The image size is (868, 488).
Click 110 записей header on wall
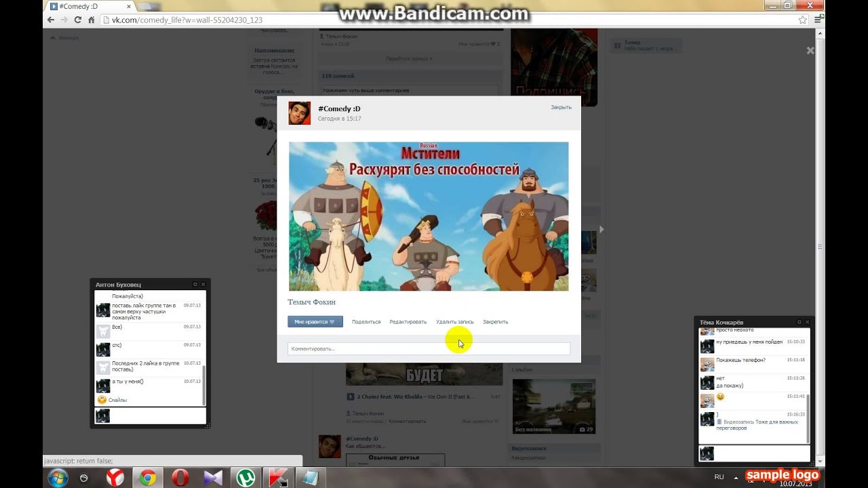(x=338, y=76)
